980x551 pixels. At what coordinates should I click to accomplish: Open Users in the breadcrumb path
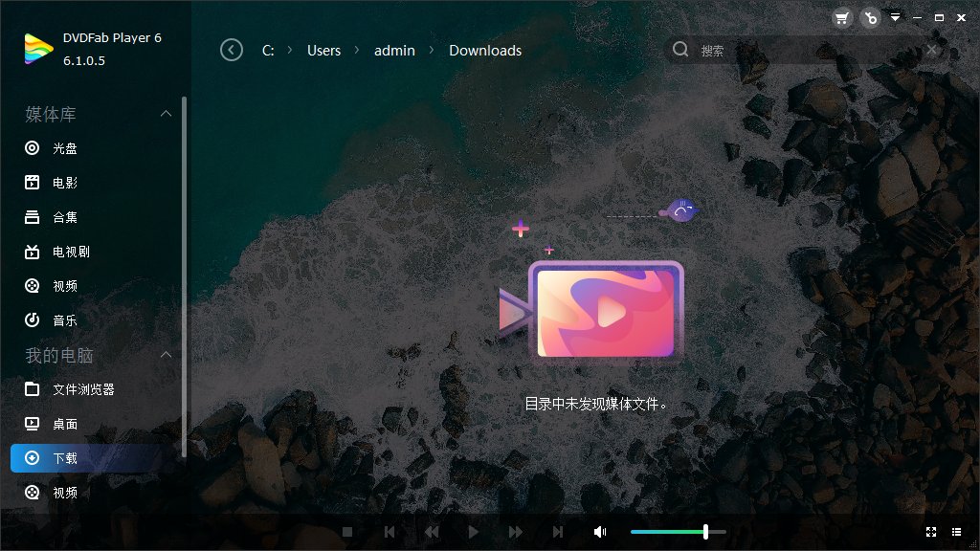click(x=323, y=50)
